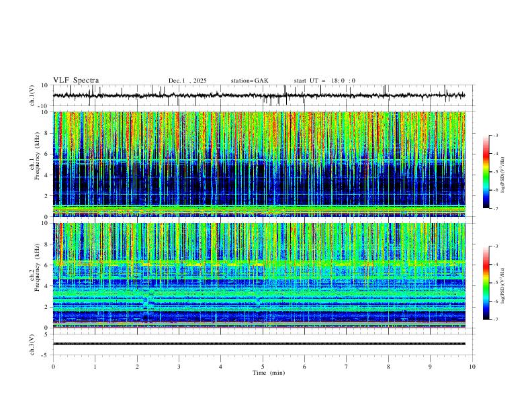
Task: Click the "2" tick on the Time axis
Action: click(x=137, y=367)
